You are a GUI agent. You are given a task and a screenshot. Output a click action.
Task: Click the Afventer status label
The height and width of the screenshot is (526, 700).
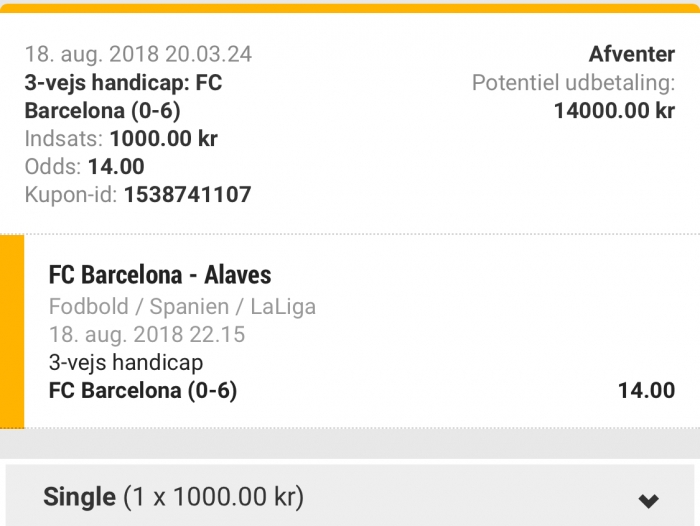pos(632,54)
